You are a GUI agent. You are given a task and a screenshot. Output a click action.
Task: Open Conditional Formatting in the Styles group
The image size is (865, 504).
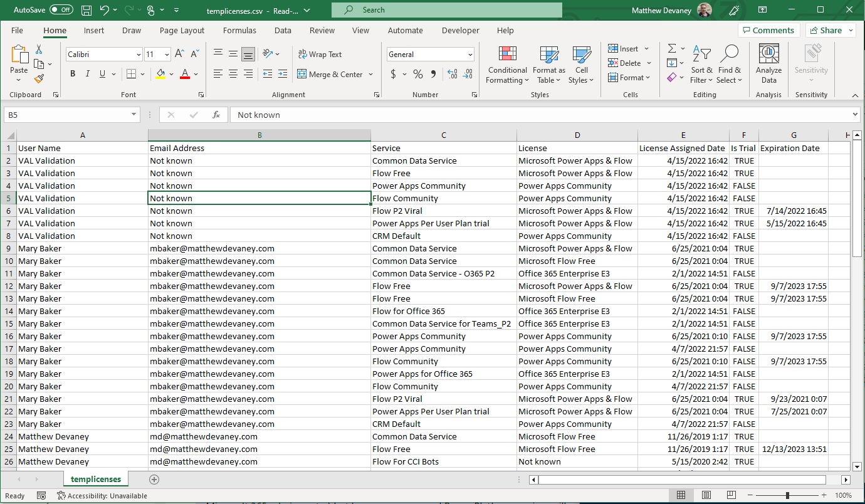[x=507, y=65]
